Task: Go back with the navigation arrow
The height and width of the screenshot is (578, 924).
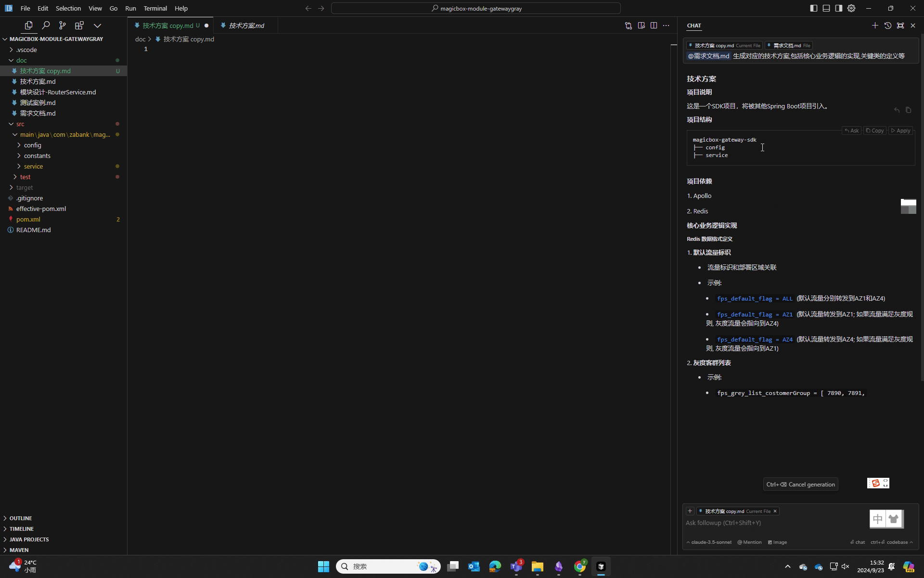Action: pos(308,8)
